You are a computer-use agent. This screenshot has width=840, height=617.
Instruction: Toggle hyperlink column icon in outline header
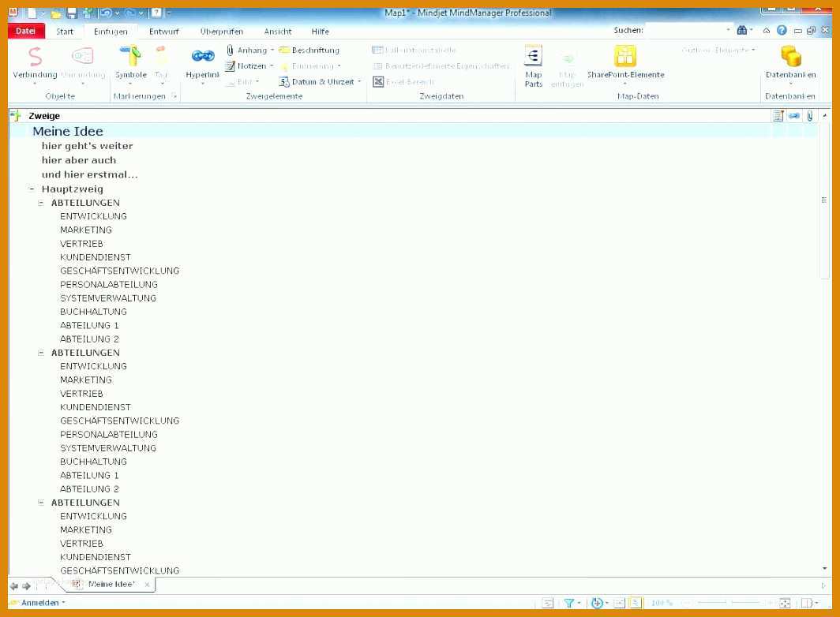pyautogui.click(x=794, y=116)
